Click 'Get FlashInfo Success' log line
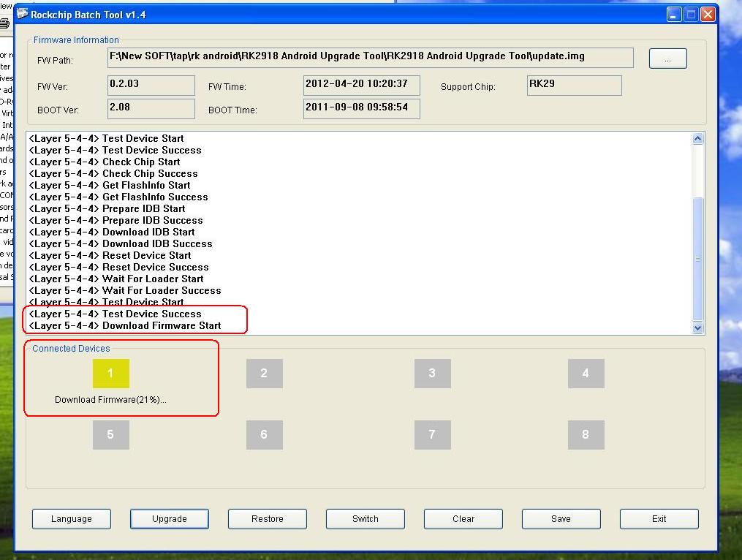 [x=118, y=197]
